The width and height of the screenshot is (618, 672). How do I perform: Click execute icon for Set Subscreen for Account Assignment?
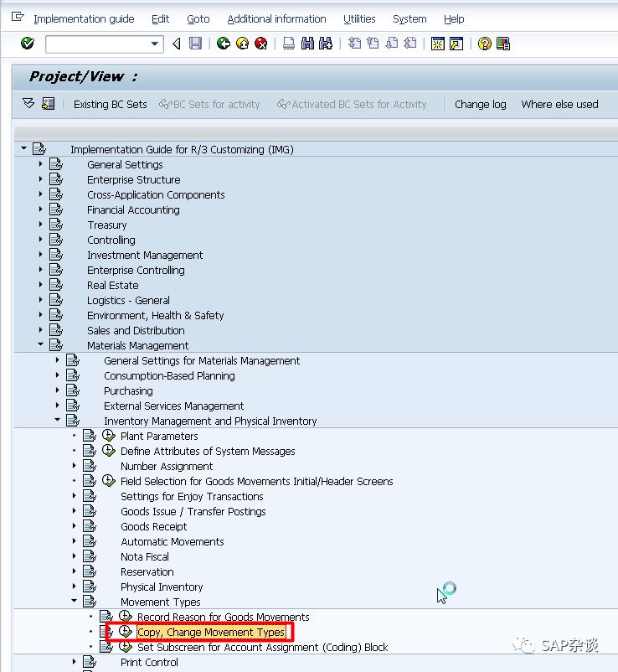126,646
